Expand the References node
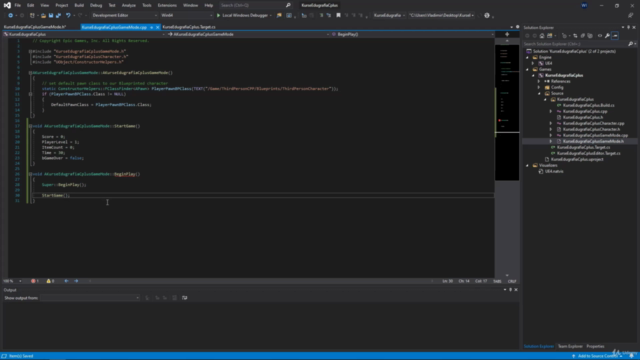This screenshot has height=360, width=640. coord(539,82)
